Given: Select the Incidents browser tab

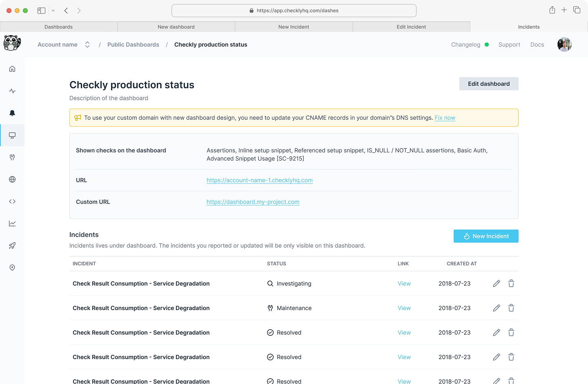Looking at the screenshot, I should 529,27.
